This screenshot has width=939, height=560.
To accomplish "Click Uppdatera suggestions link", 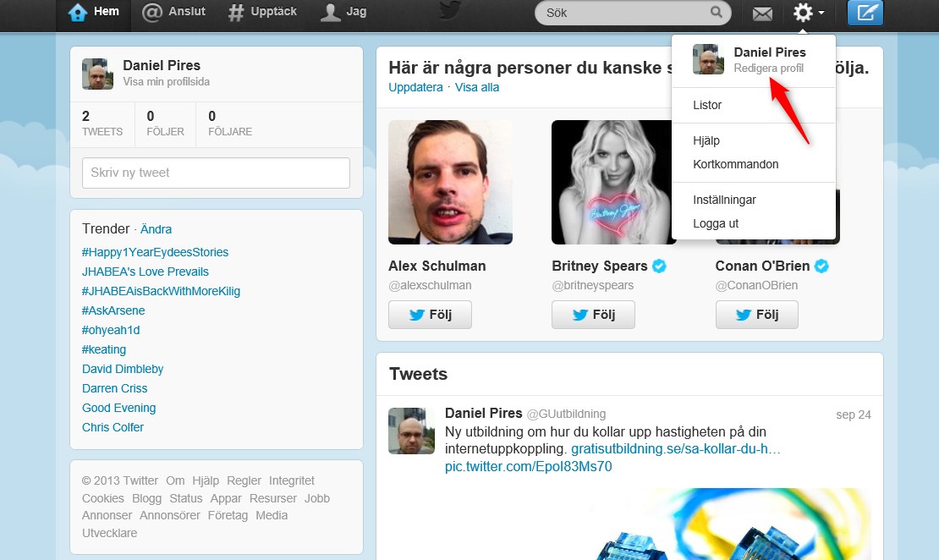I will 415,87.
